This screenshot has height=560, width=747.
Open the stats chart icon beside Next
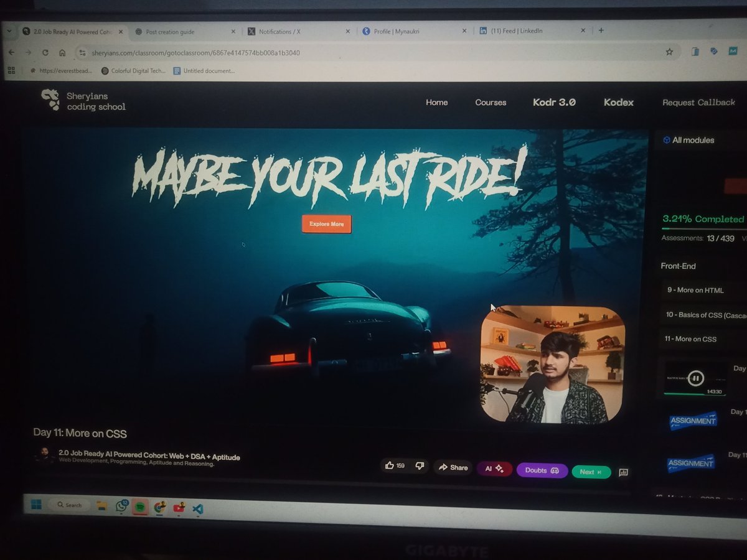(623, 473)
